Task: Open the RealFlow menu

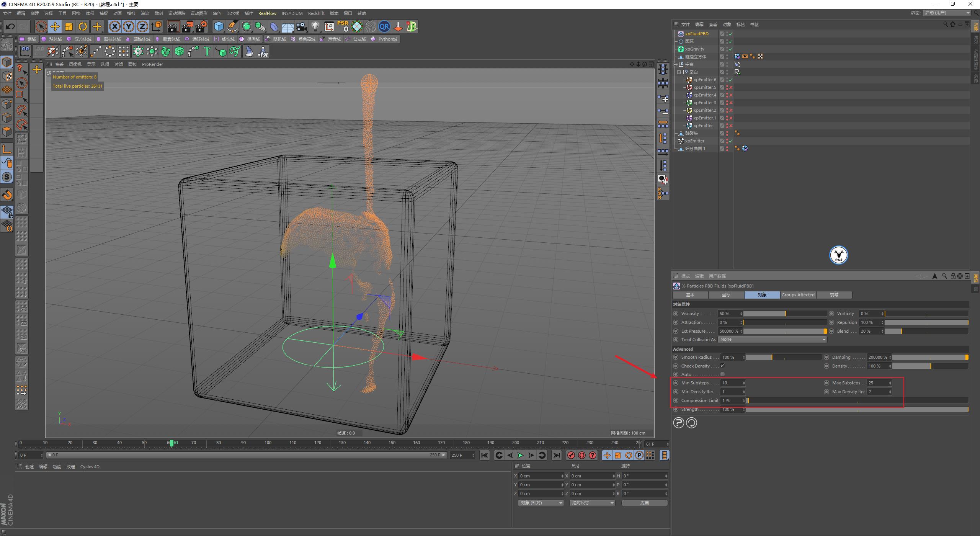Action: 267,13
